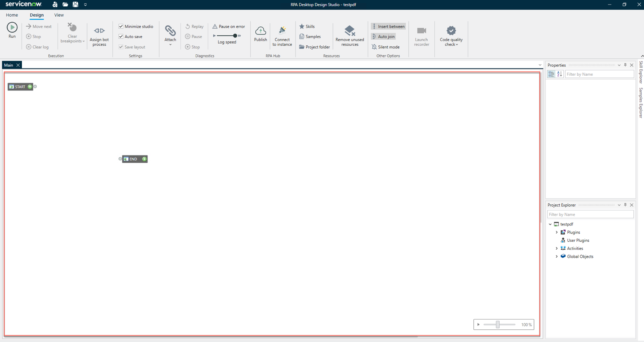644x342 pixels.
Task: Pin the Properties panel
Action: pyautogui.click(x=625, y=65)
